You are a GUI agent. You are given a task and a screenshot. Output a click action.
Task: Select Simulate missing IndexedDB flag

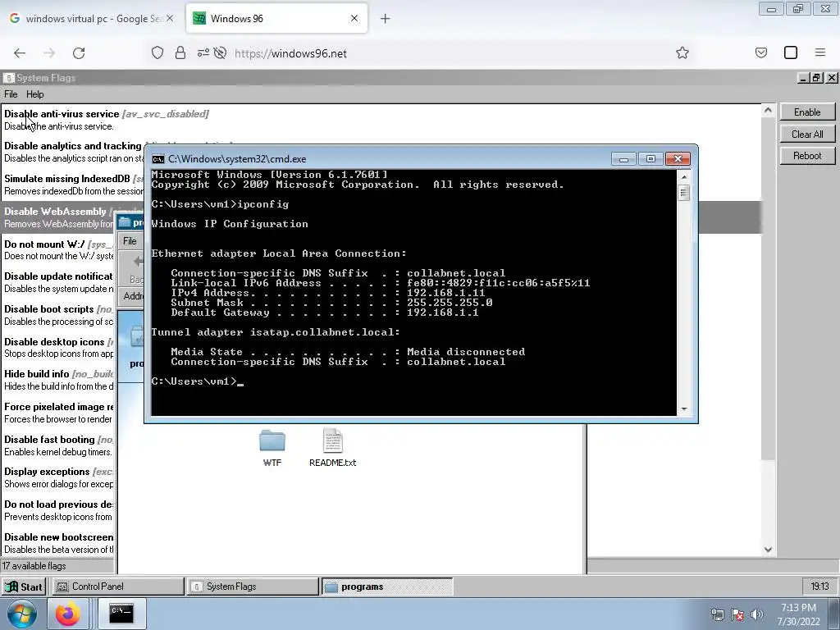(73, 185)
